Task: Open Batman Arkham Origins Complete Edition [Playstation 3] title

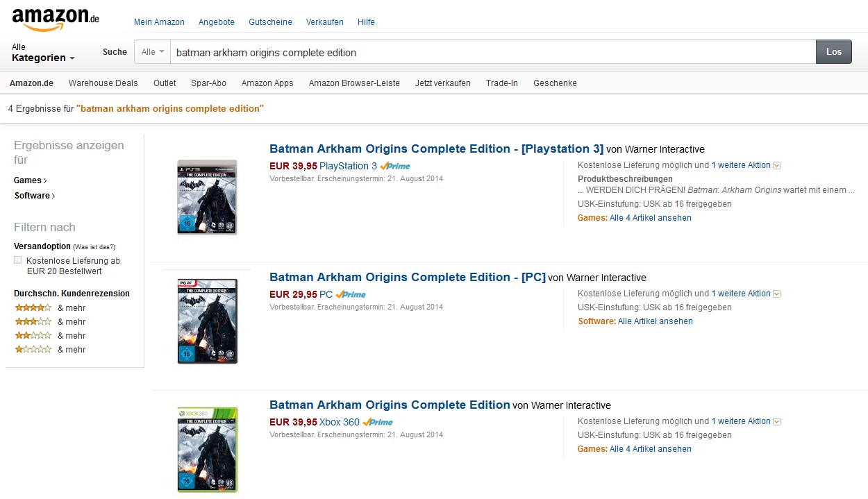Action: coord(436,149)
